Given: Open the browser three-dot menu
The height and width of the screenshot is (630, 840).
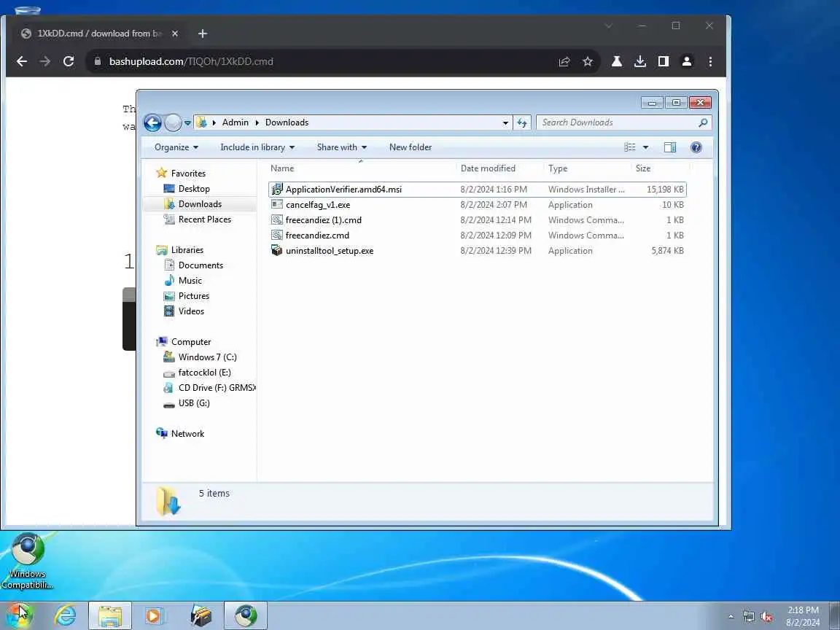Looking at the screenshot, I should tap(710, 61).
